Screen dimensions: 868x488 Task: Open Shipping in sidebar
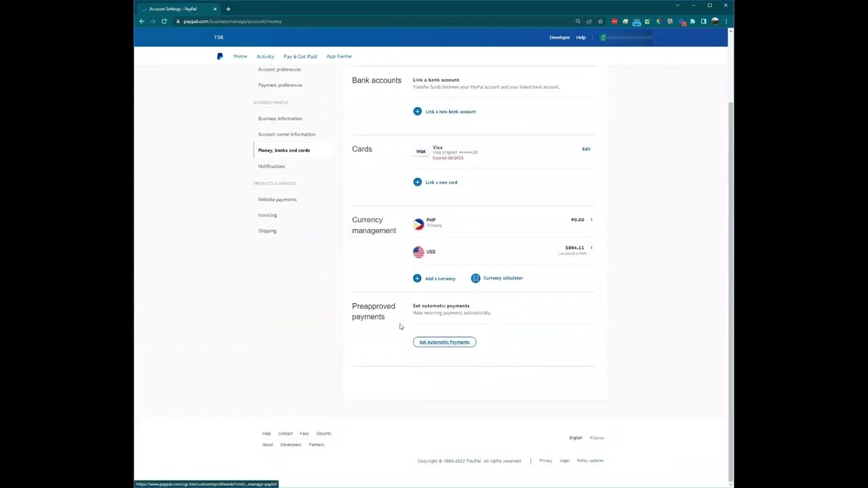tap(267, 230)
